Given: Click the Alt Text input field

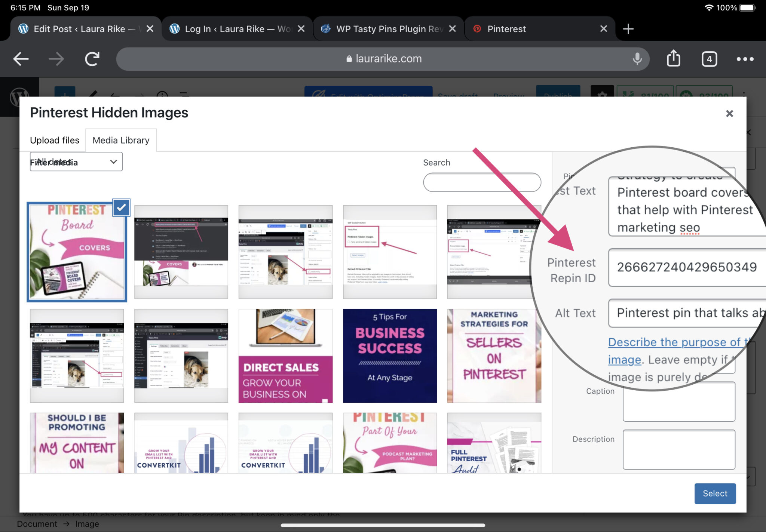Looking at the screenshot, I should click(x=687, y=313).
